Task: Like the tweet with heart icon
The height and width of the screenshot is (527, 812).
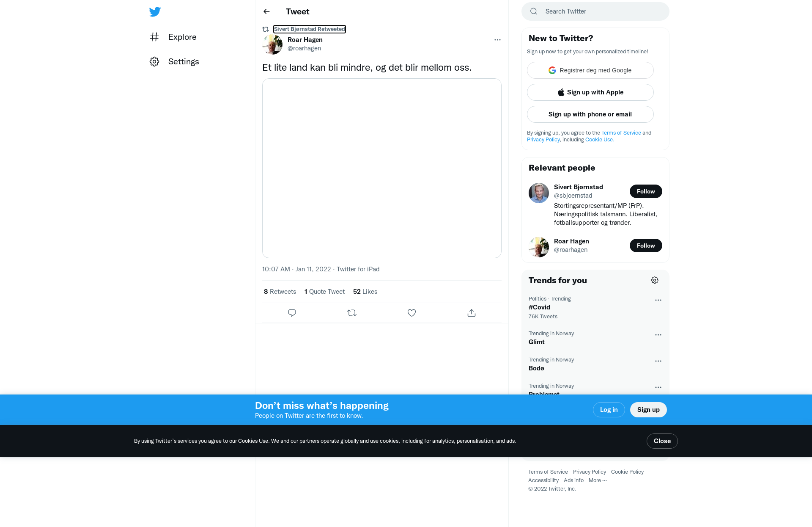Action: click(412, 313)
